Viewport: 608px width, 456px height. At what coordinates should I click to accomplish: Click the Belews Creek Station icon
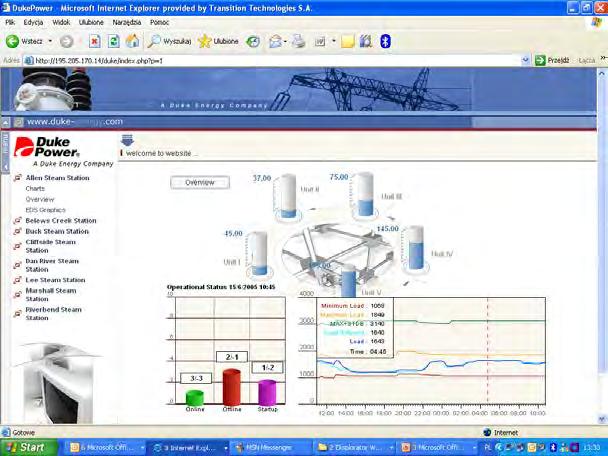17,221
